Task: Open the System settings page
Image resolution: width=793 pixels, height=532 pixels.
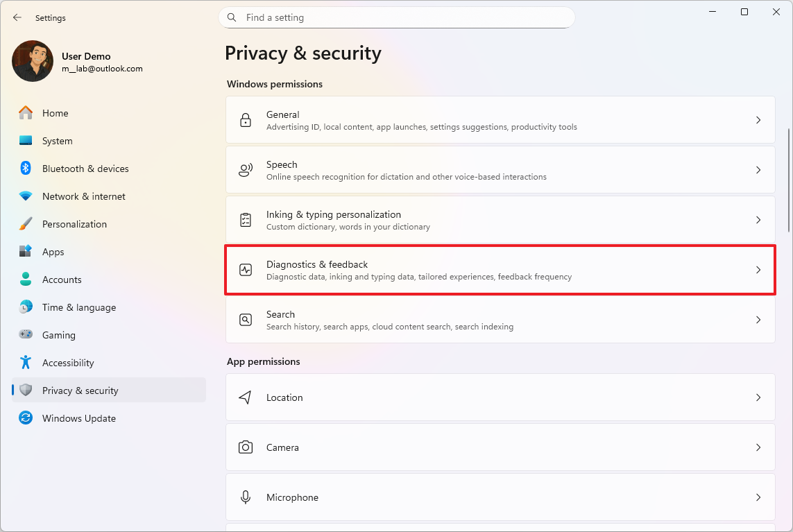Action: pyautogui.click(x=57, y=141)
